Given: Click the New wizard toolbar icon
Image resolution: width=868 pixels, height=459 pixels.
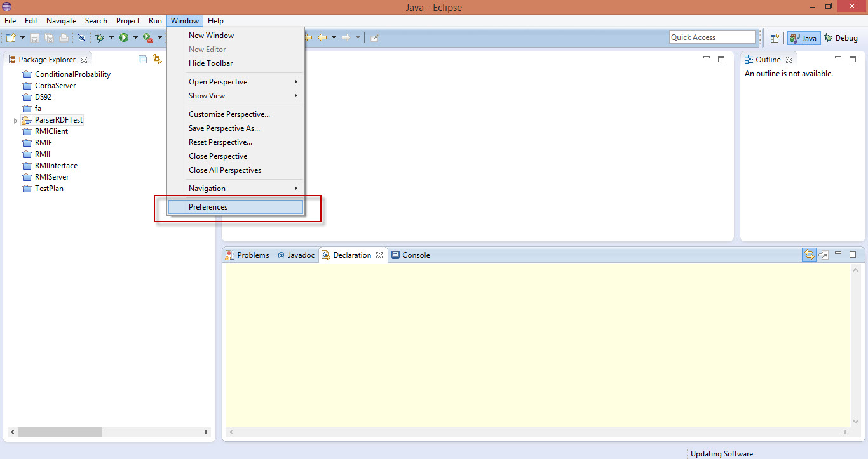Looking at the screenshot, I should click(11, 37).
